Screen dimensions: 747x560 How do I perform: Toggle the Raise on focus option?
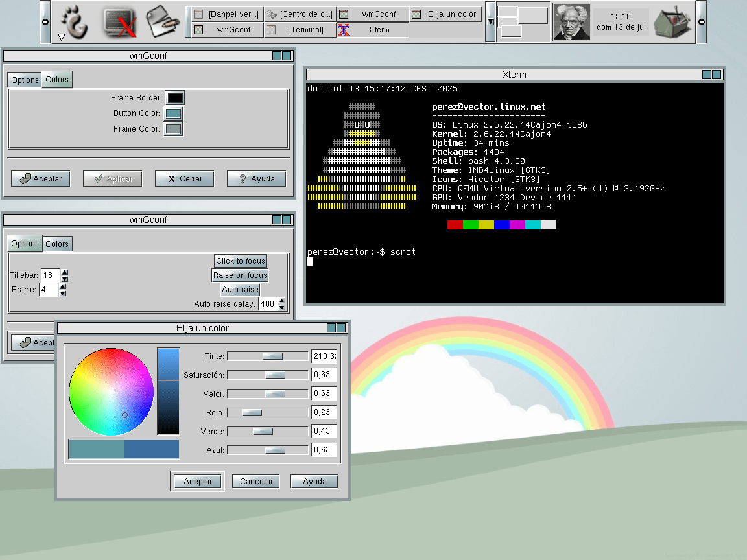[x=240, y=275]
